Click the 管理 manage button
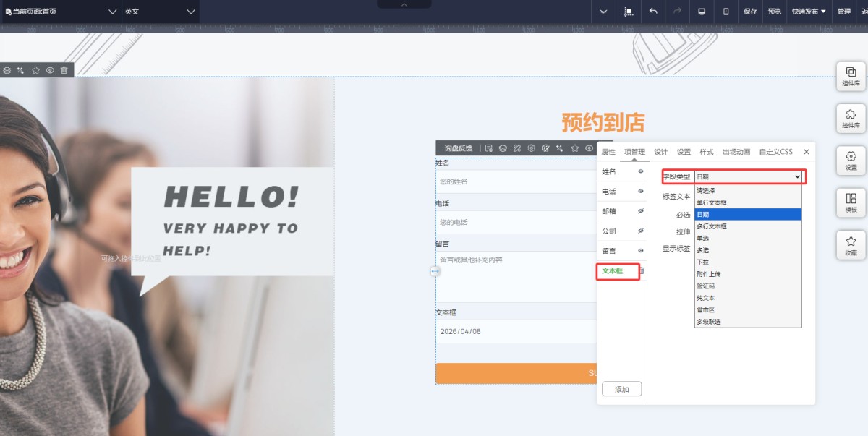868x436 pixels. pos(844,12)
